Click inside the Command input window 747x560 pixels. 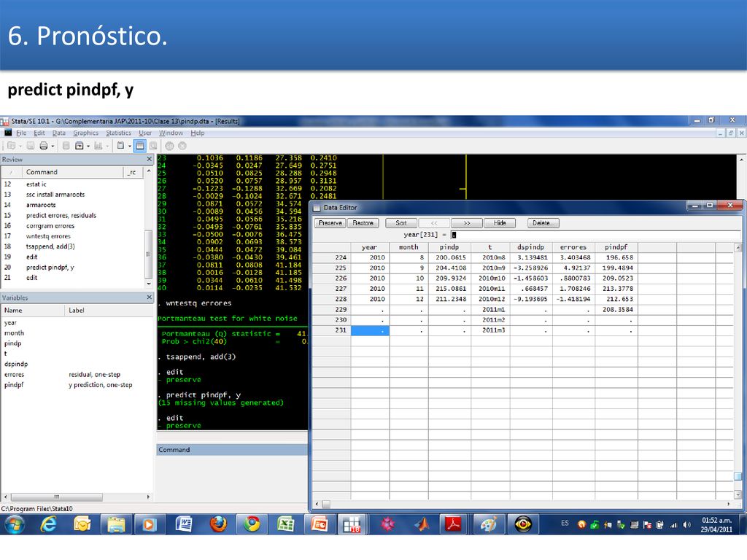(232, 478)
